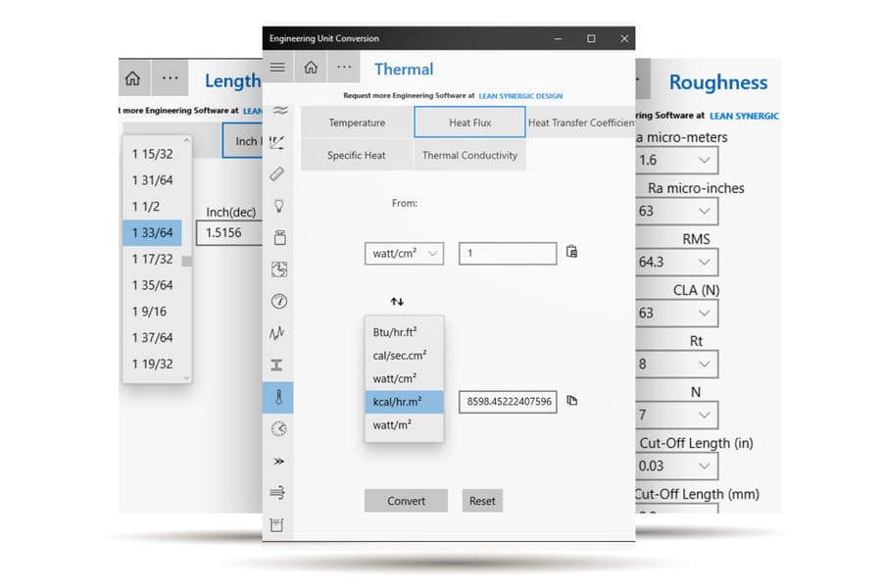
Task: Choose watt/cm² in the open unit list
Action: [x=404, y=378]
